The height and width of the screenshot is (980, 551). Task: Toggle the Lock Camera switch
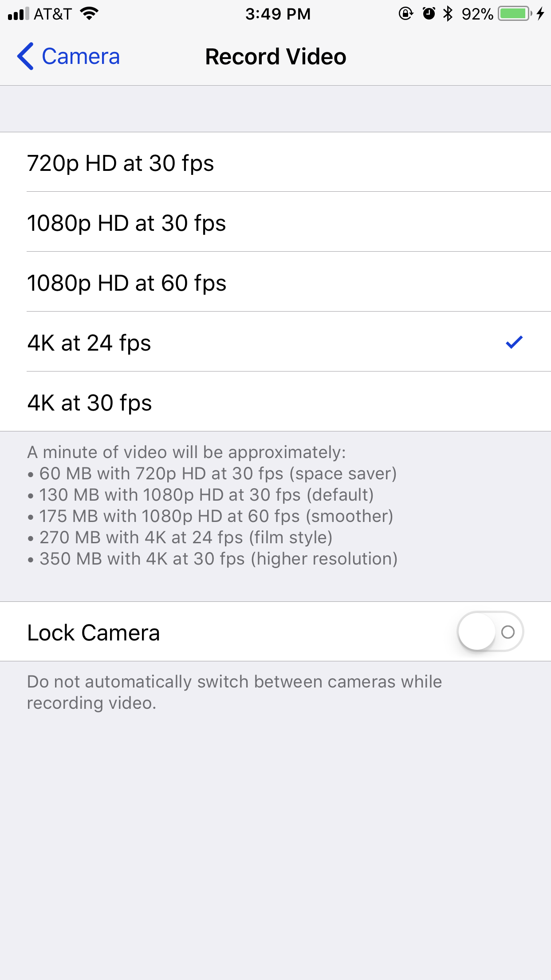(490, 632)
